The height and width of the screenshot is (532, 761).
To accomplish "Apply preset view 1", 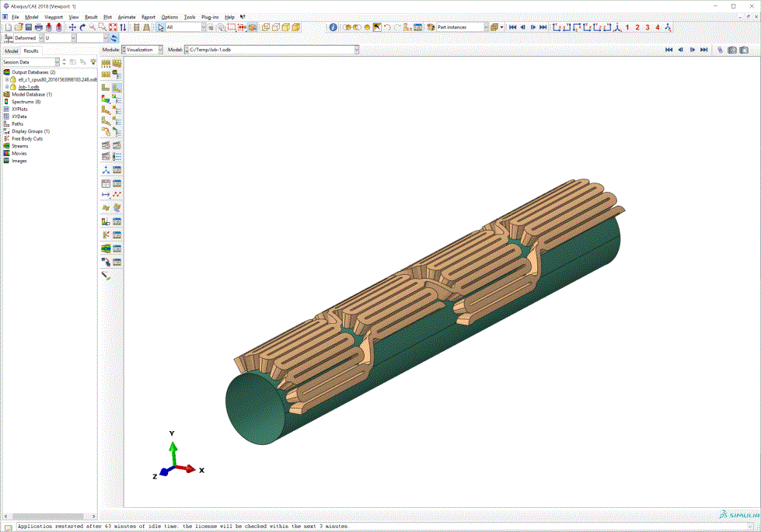I will 627,27.
